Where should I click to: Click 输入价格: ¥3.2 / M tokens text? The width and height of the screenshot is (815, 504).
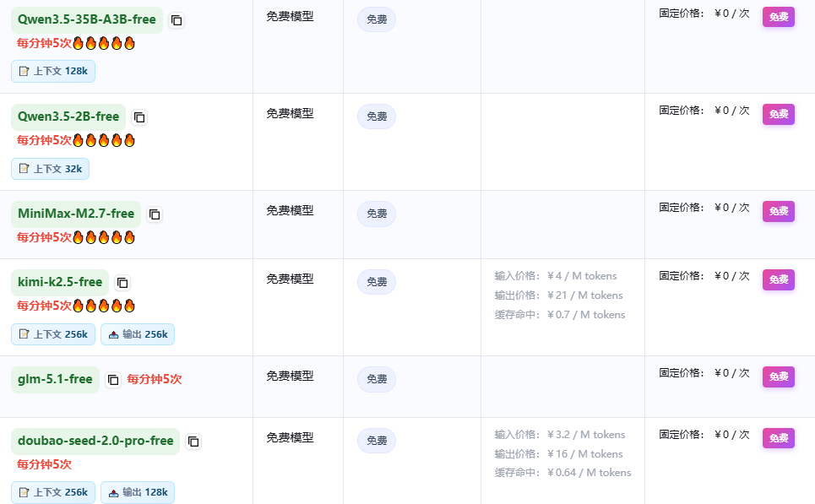[560, 435]
